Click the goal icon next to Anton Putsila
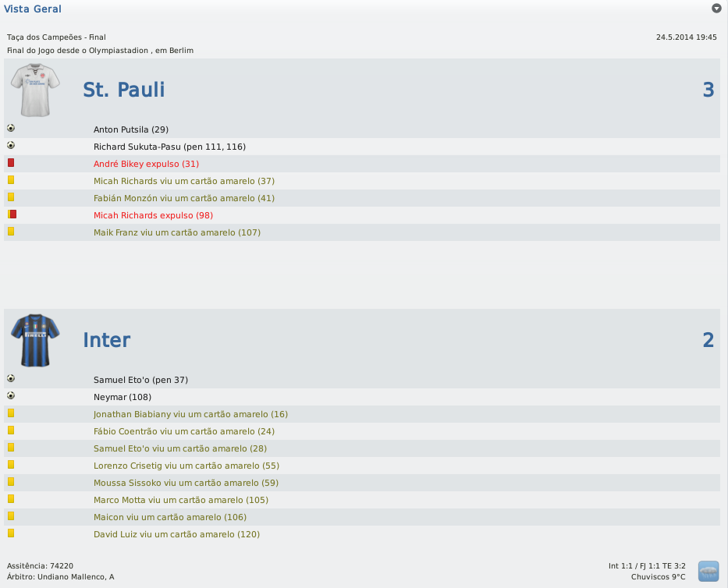Viewport: 728px width, 588px height. (11, 129)
